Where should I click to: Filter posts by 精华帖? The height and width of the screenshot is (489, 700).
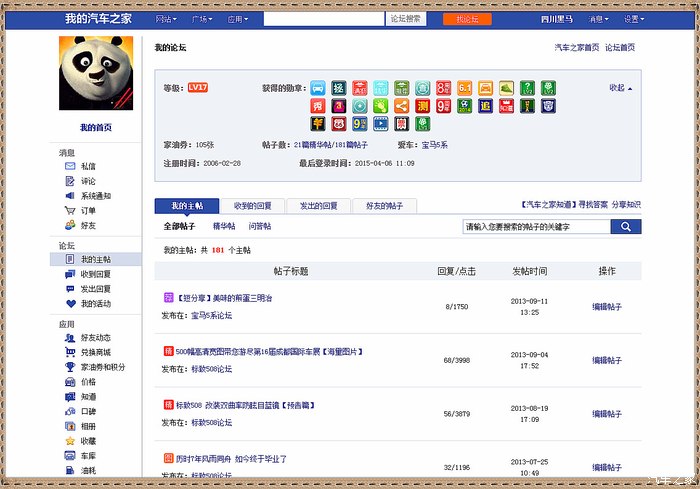tap(225, 227)
